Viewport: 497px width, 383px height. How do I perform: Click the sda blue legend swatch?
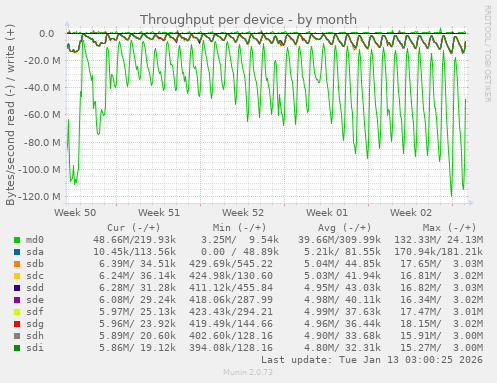point(17,252)
